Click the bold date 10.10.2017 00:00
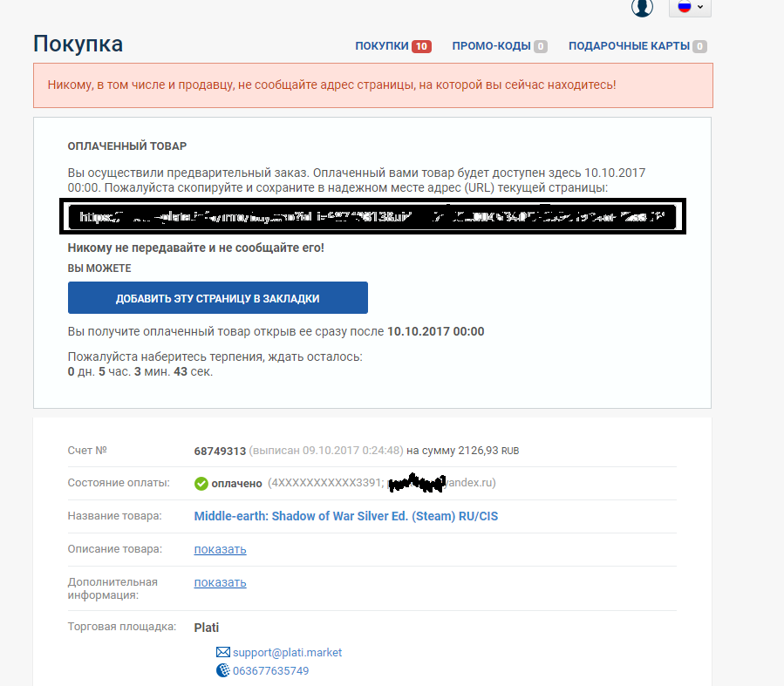 [435, 332]
